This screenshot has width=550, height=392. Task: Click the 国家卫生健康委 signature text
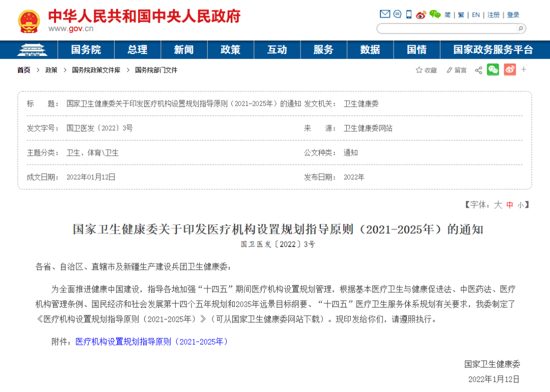[492, 365]
